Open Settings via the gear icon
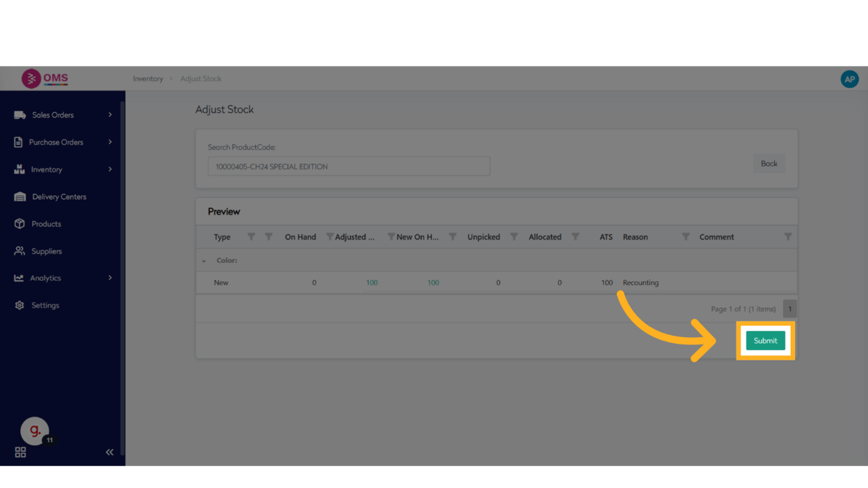The height and width of the screenshot is (488, 868). click(x=20, y=305)
